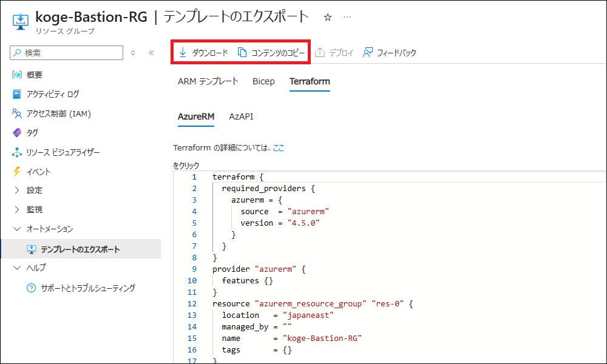
Task: Click the 'azurerm = {' code line
Action: [x=257, y=200]
